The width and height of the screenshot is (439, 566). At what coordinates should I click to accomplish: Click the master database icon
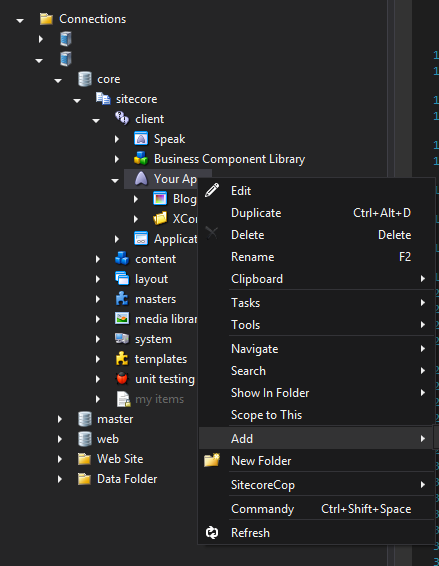(85, 419)
